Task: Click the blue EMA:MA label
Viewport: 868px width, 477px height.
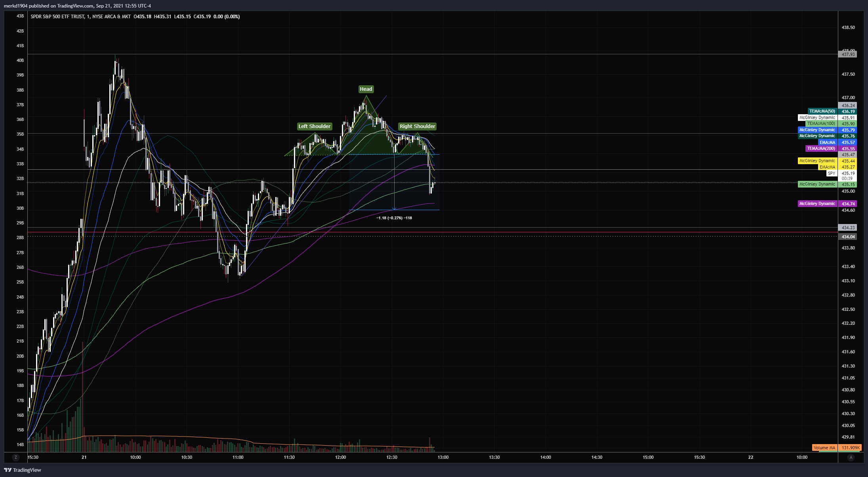Action: pos(827,142)
